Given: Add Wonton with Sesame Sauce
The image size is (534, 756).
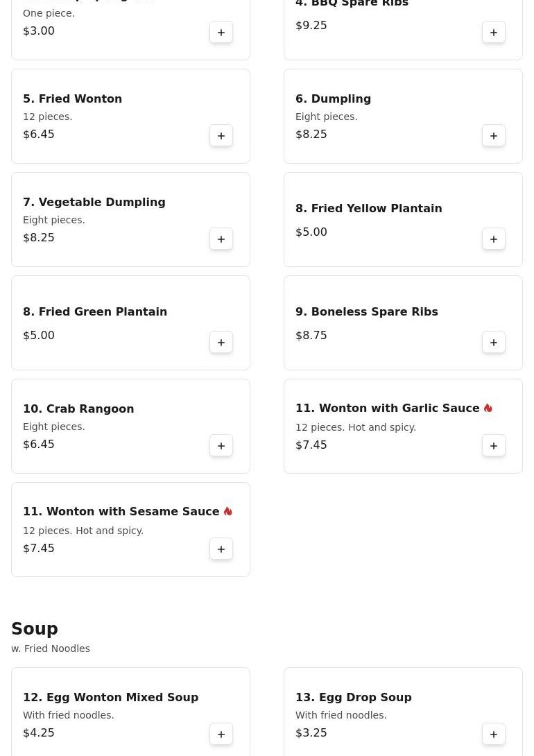Looking at the screenshot, I should 221,549.
